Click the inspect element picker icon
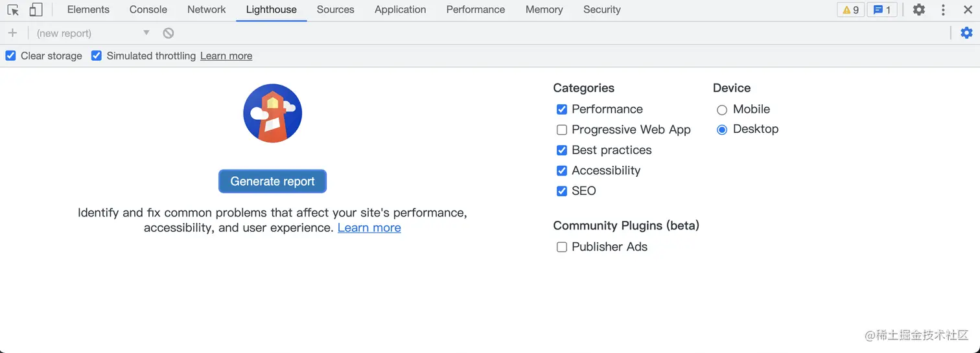The image size is (980, 353). click(x=13, y=10)
